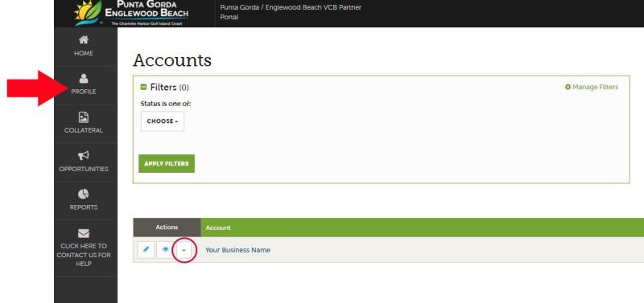Open the Profile sidebar item
The width and height of the screenshot is (644, 303).
[84, 84]
